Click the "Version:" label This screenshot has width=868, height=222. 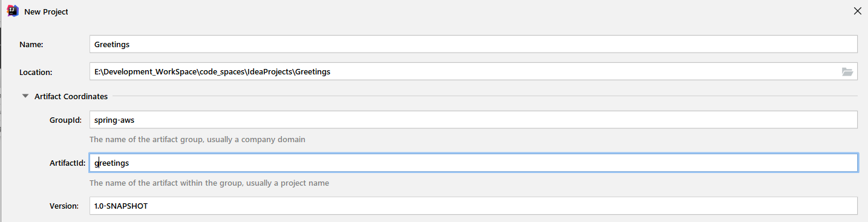pos(64,206)
